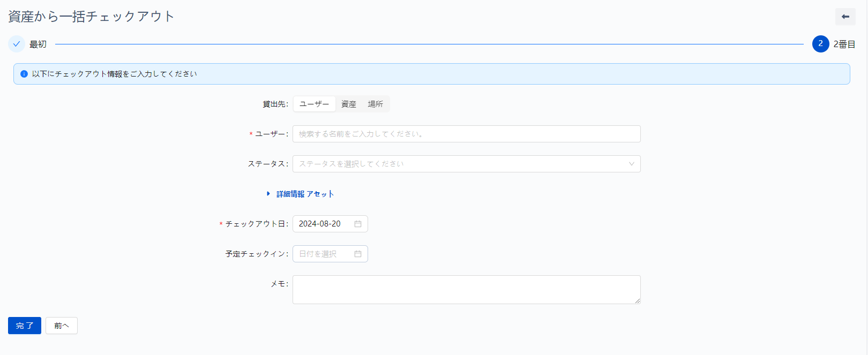
Task: Open calendar icon in チェックアウト日 field
Action: [358, 224]
